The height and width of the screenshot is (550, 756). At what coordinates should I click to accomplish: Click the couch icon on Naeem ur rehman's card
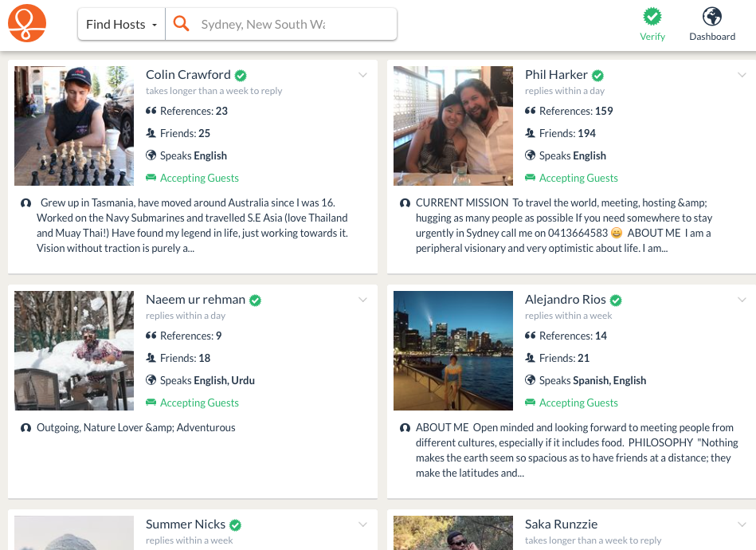click(x=151, y=403)
